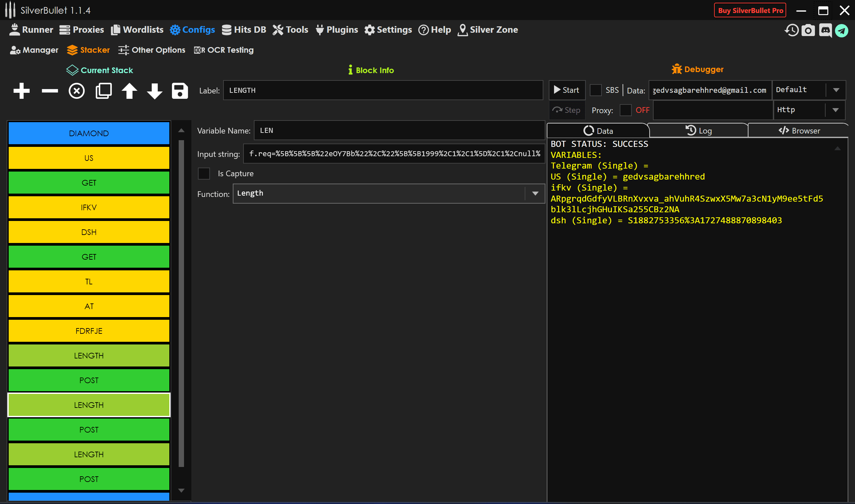Click the circled X disable block icon
Image resolution: width=855 pixels, height=504 pixels.
pos(77,91)
